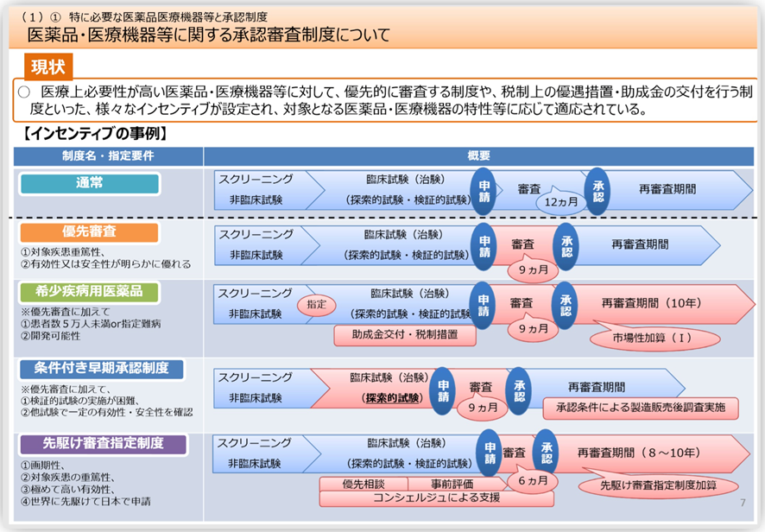Select the line ②対象疾患の重篤性、
765x532 pixels.
(68, 478)
